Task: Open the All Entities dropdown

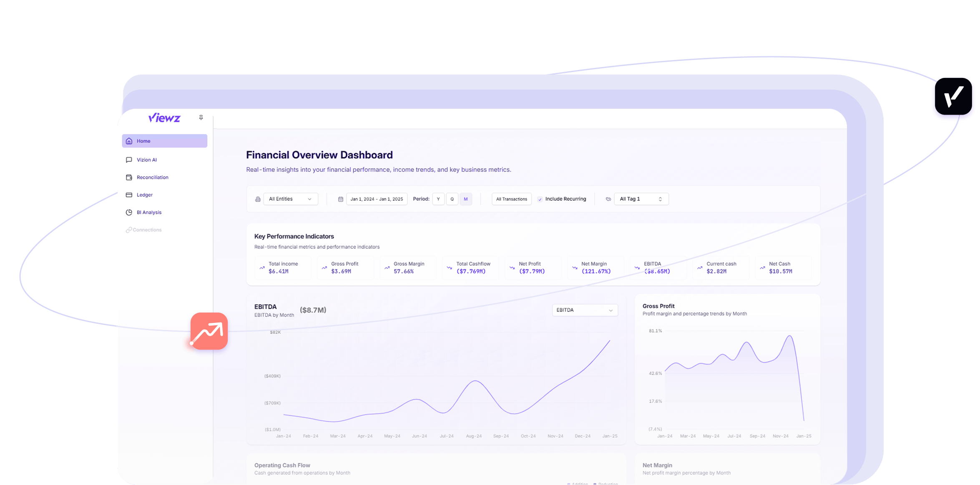Action: click(290, 199)
